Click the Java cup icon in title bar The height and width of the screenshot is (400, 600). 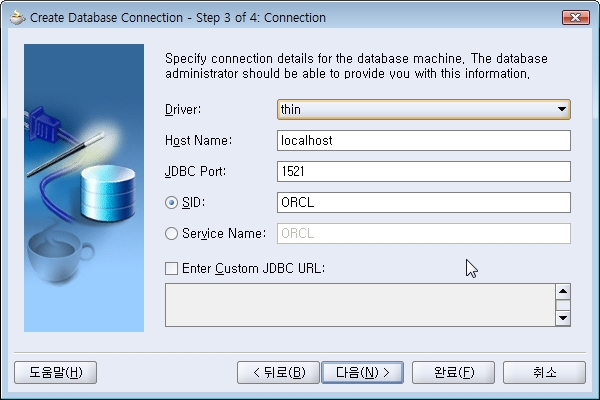[x=17, y=18]
